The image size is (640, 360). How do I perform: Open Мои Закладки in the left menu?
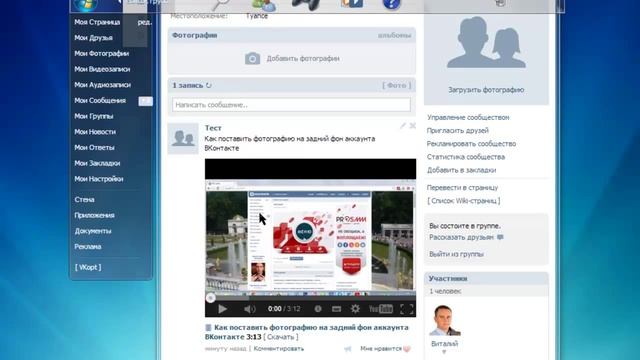pyautogui.click(x=97, y=163)
